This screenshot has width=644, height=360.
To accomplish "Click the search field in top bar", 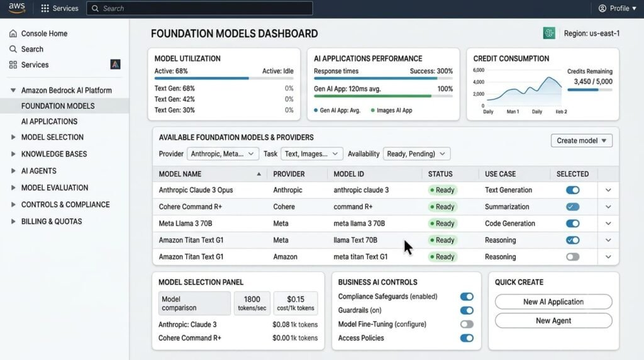I will (199, 8).
